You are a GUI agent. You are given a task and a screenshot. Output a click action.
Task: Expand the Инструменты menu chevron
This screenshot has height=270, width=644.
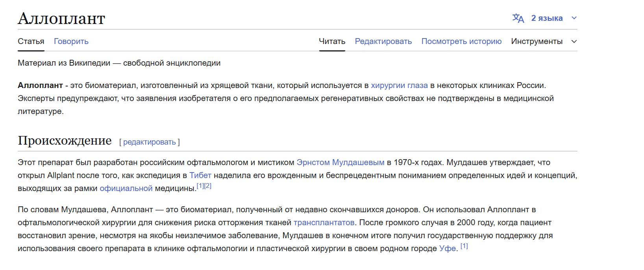574,41
